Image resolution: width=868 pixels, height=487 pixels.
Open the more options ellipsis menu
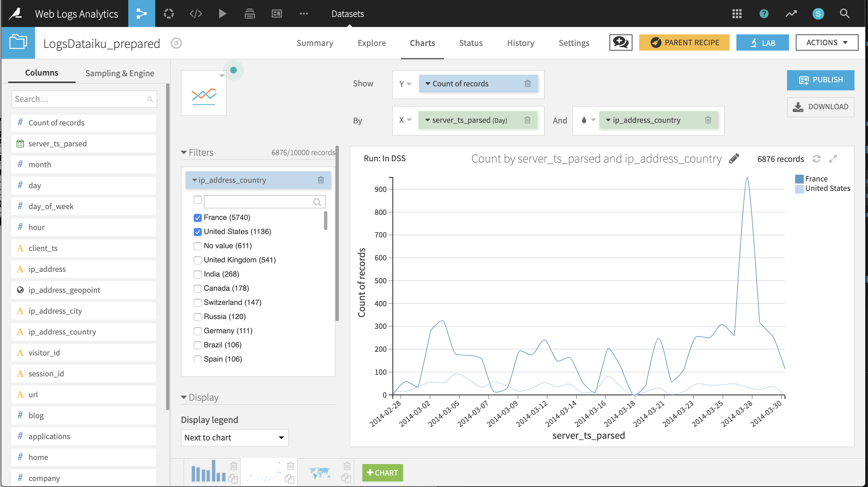tap(304, 13)
